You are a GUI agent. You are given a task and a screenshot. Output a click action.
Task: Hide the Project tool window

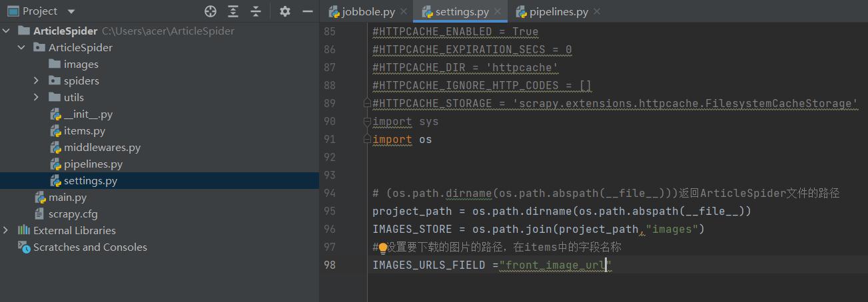point(307,11)
